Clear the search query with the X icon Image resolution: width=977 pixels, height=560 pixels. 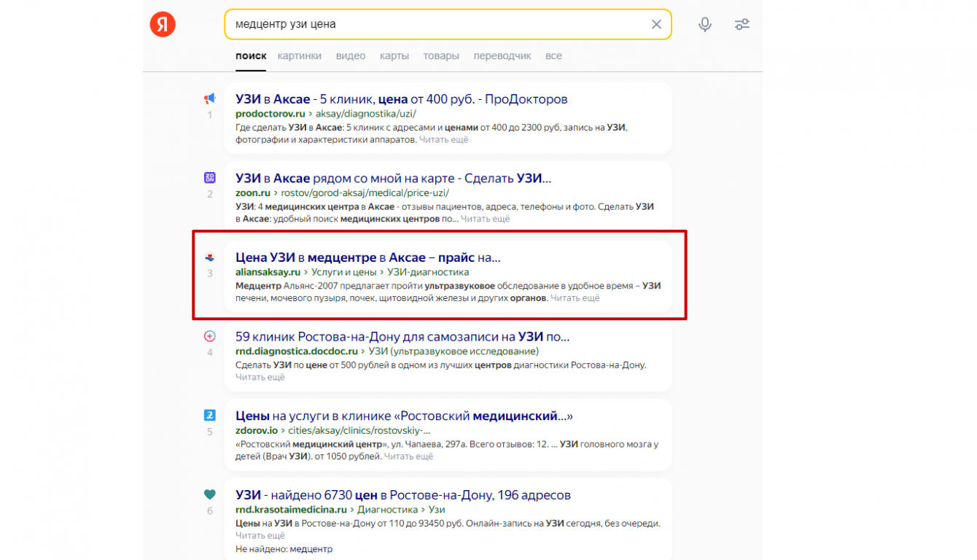656,25
